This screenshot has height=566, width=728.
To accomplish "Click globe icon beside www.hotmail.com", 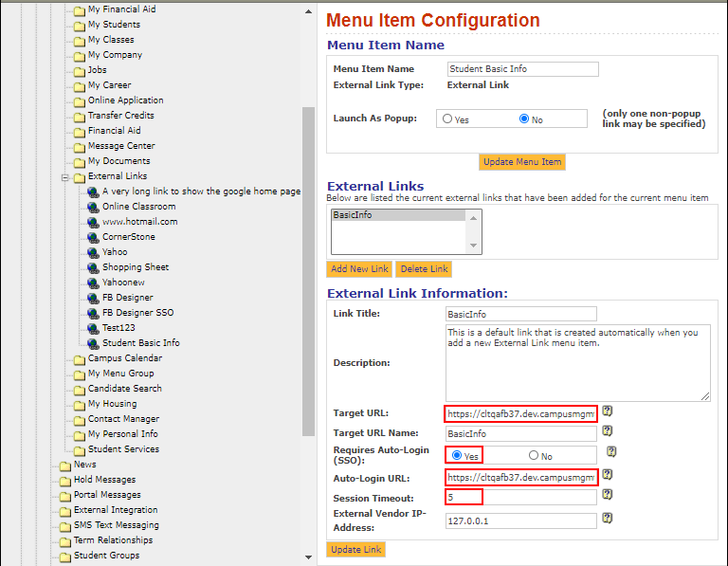I will [93, 223].
